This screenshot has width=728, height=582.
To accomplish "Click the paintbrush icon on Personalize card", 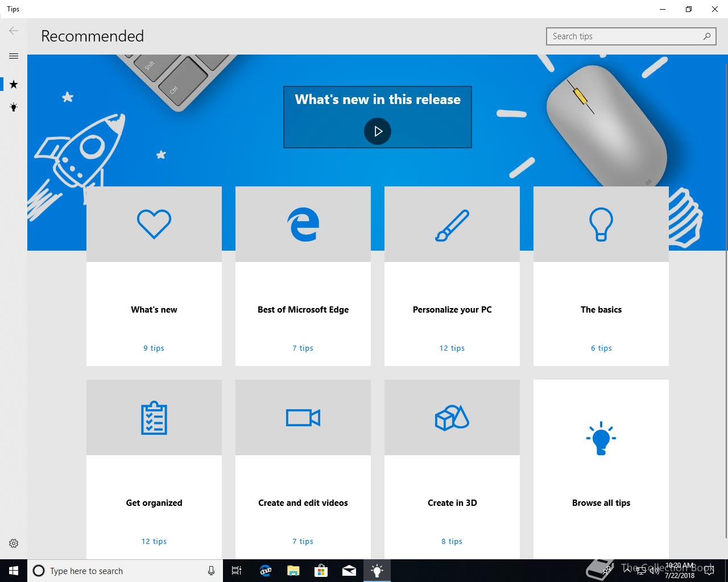I will pyautogui.click(x=452, y=225).
